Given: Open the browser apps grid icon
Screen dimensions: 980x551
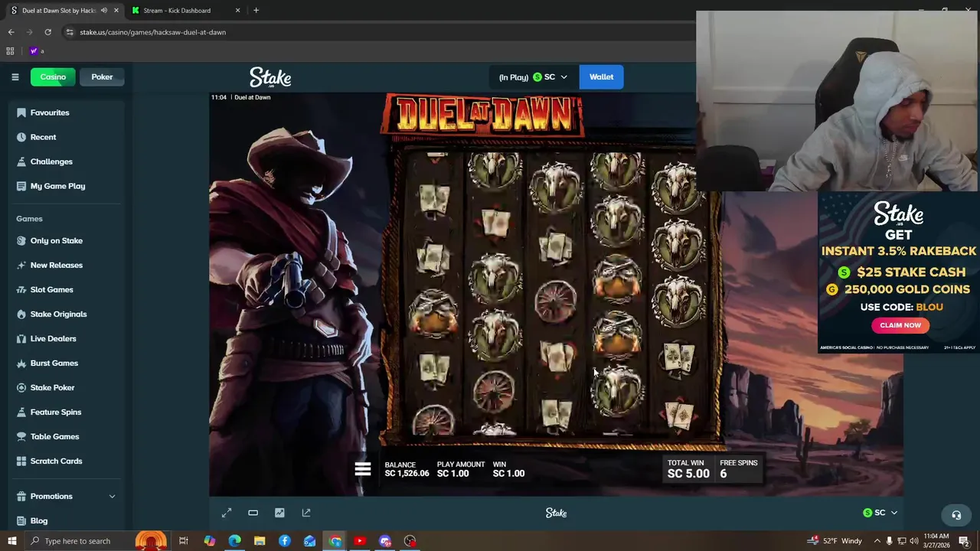Looking at the screenshot, I should tap(10, 51).
